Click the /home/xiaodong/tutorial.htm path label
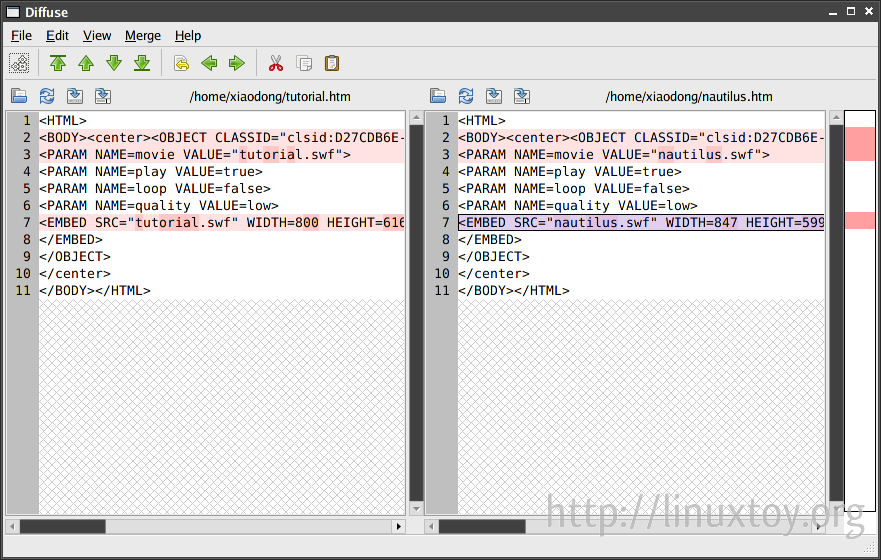Screen dimensions: 881x560 pos(270,97)
